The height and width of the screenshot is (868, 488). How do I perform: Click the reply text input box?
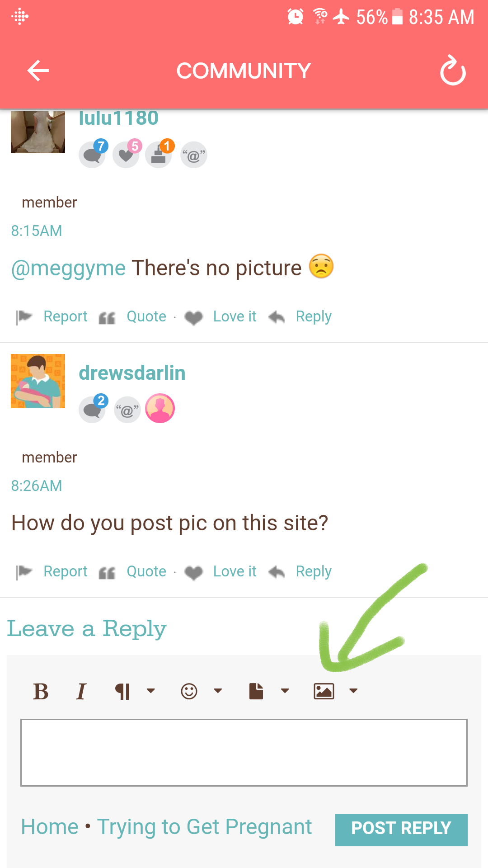pos(244,753)
